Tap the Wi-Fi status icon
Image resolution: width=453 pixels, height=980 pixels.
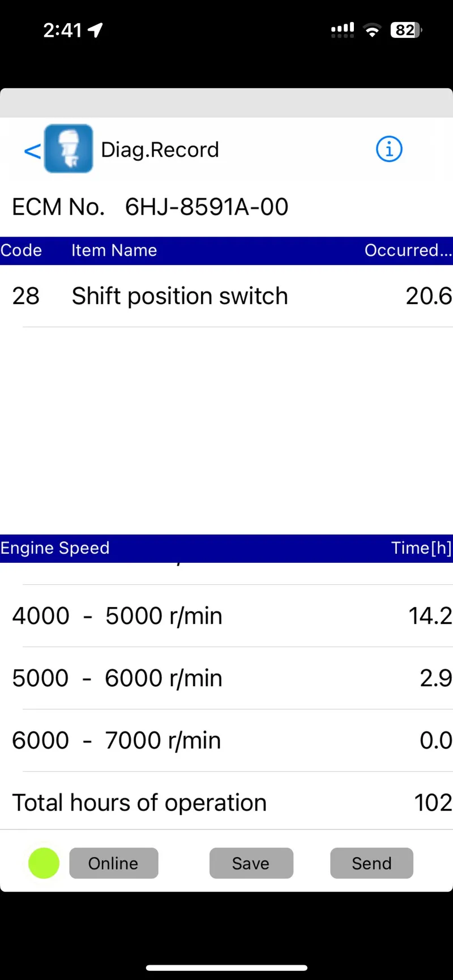point(372,31)
